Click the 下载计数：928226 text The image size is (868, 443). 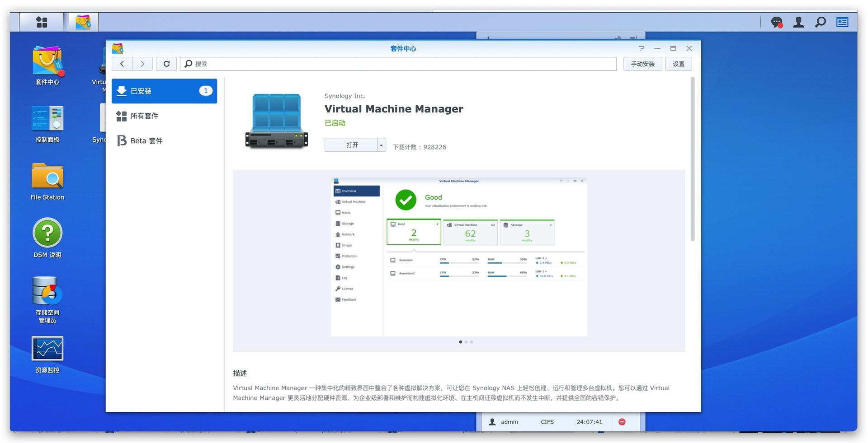click(420, 147)
